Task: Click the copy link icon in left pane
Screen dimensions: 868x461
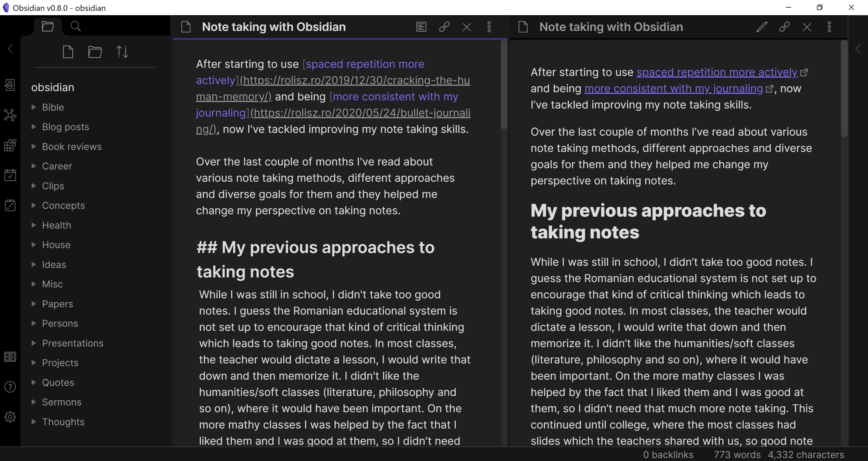Action: pos(444,26)
